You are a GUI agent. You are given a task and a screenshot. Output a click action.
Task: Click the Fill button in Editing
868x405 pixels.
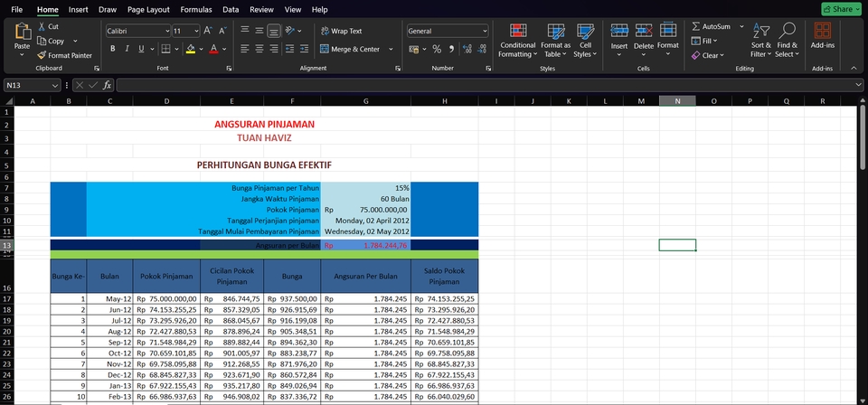(x=704, y=41)
